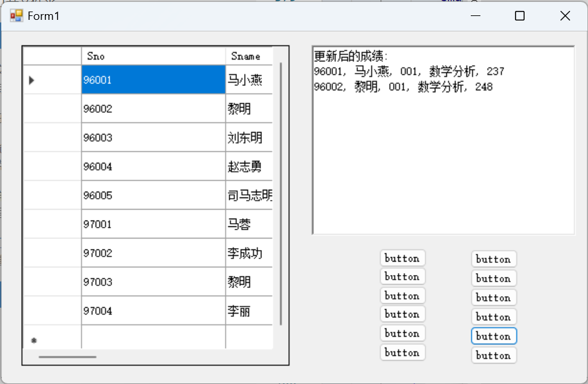Click the 更新后的成绩 heading line in textbox

pyautogui.click(x=350, y=56)
